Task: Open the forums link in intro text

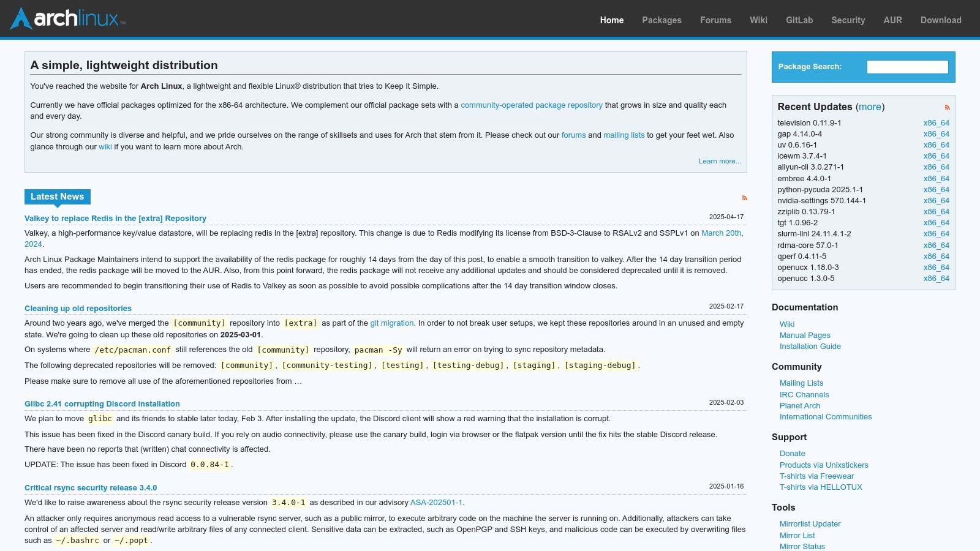Action: coord(573,135)
